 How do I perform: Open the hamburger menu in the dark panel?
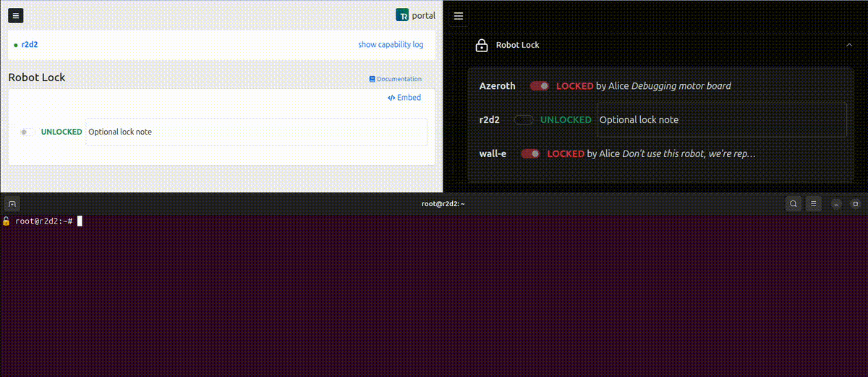[458, 15]
